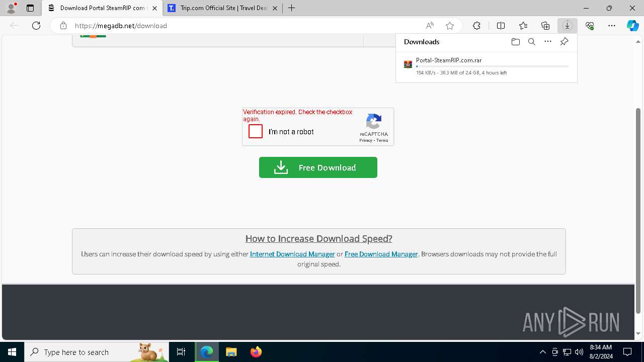Open downloads folder icon
The width and height of the screenshot is (644, 362).
pos(516,42)
